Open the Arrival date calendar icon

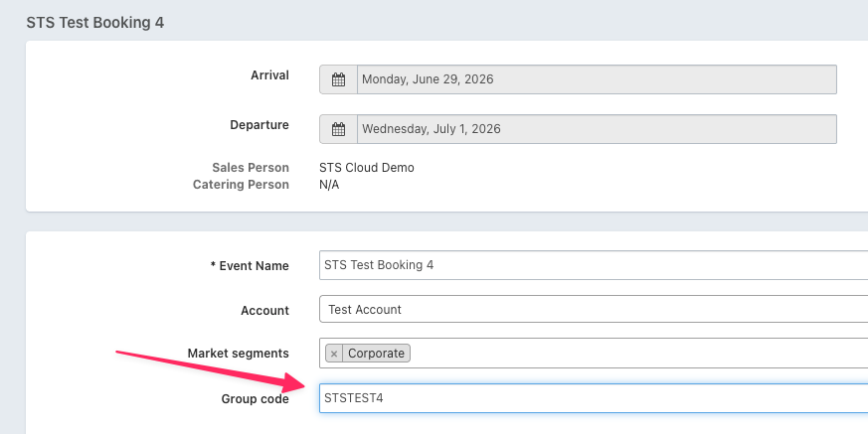coord(338,79)
